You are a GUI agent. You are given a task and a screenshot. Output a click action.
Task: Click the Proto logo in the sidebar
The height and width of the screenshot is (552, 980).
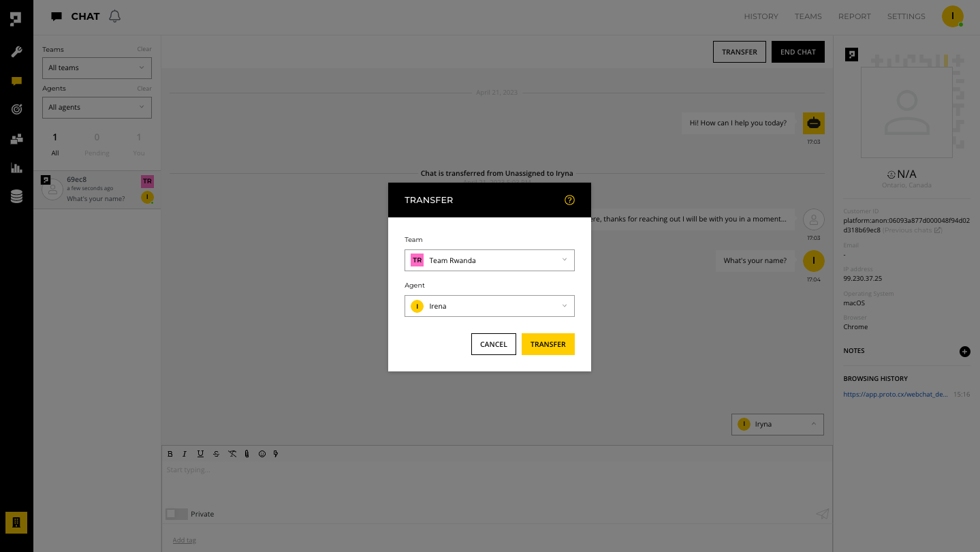click(16, 19)
